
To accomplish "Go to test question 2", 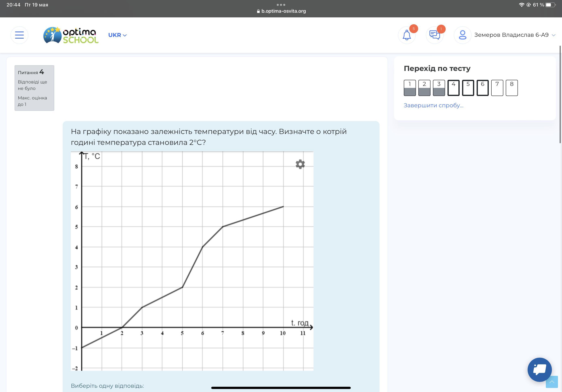I will tap(424, 88).
